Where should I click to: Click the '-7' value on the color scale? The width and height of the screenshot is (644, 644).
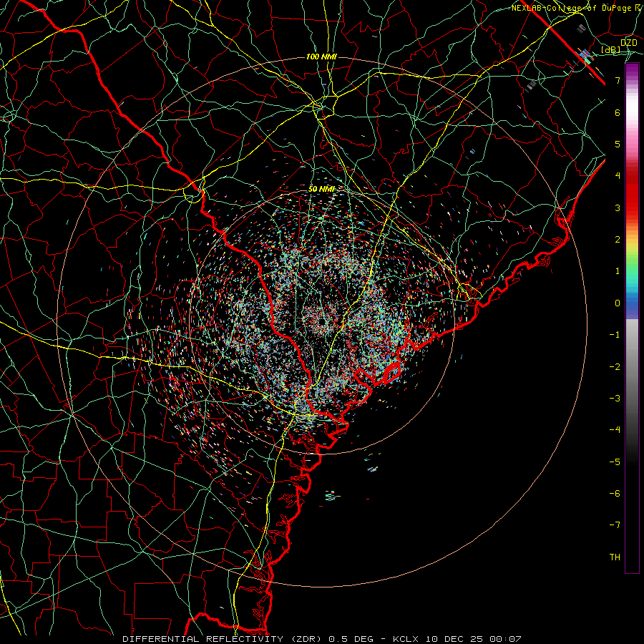point(615,525)
